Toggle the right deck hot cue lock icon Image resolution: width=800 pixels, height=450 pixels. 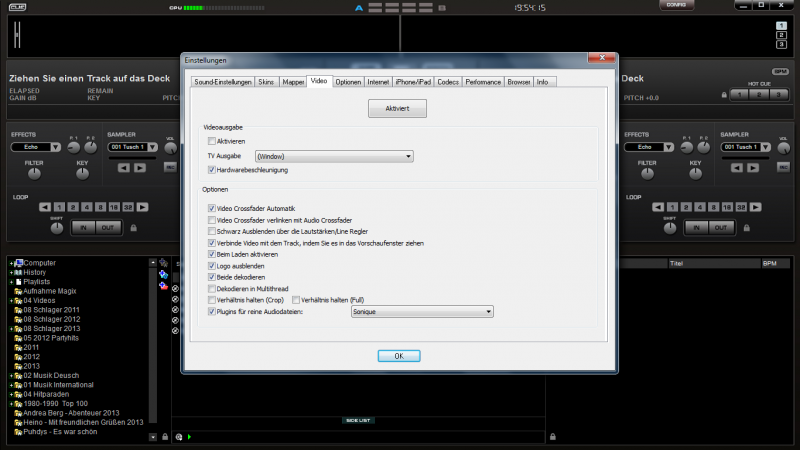pyautogui.click(x=724, y=95)
